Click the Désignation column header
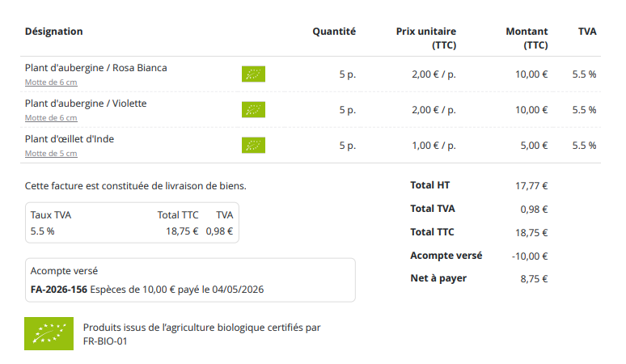Screen dimensions: 626x364 tap(54, 32)
